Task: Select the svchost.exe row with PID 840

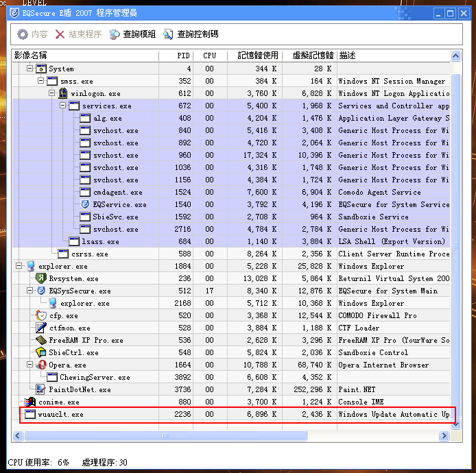Action: [x=231, y=130]
